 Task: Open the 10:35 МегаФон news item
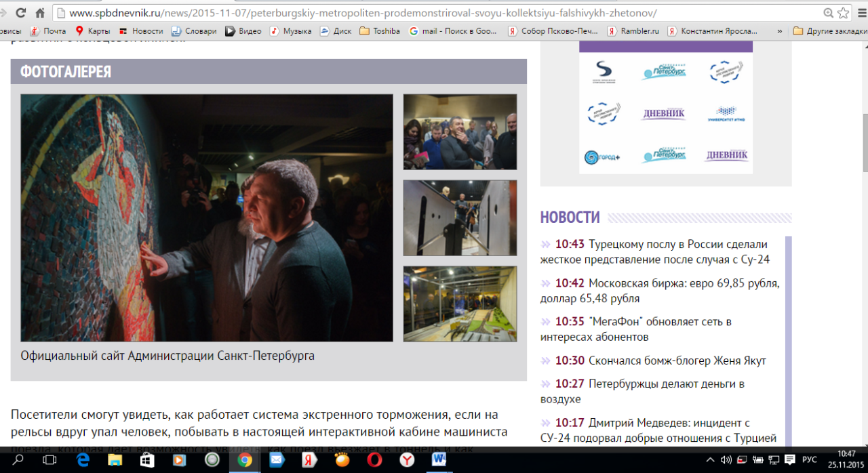636,329
